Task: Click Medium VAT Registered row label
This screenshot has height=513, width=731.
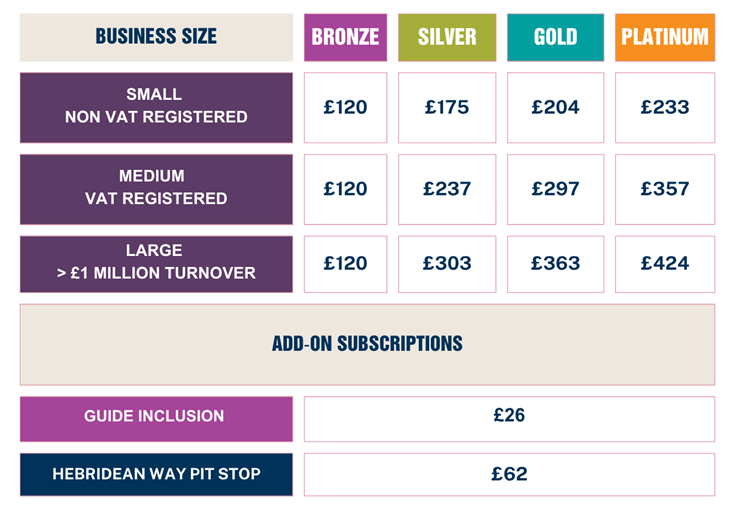Action: click(156, 188)
